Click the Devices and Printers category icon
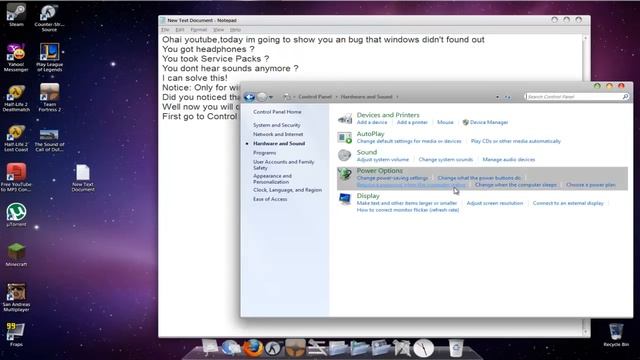This screenshot has height=360, width=640. coord(344,118)
